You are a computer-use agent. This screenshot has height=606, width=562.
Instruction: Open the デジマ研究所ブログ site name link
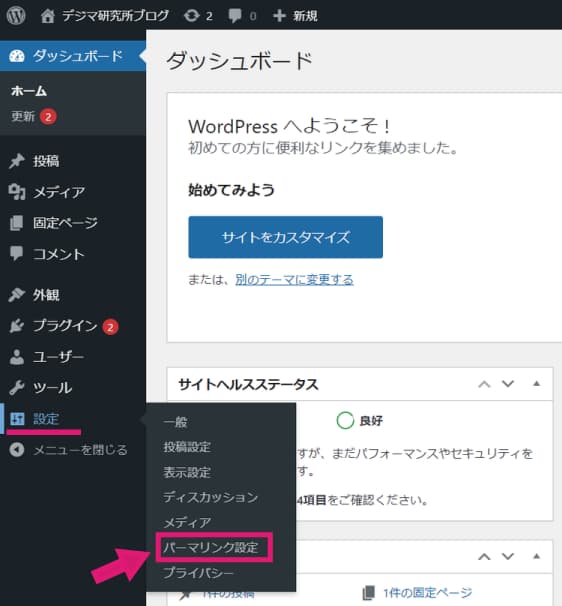pos(116,16)
